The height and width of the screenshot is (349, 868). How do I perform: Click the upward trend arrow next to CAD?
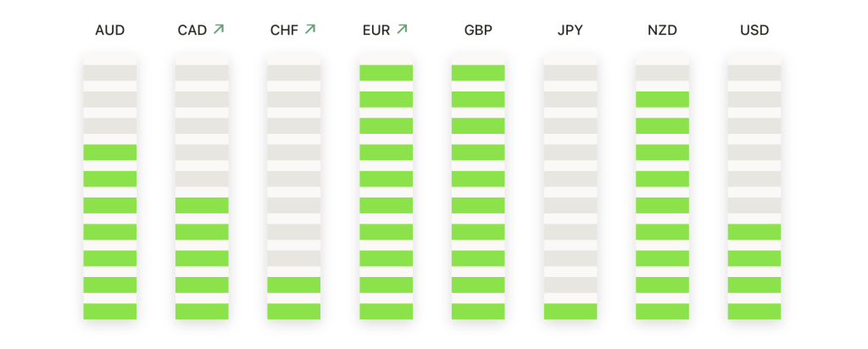tap(219, 29)
